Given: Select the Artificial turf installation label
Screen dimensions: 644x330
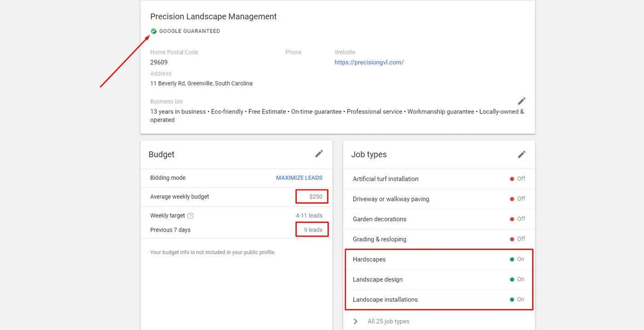Looking at the screenshot, I should click(x=385, y=179).
